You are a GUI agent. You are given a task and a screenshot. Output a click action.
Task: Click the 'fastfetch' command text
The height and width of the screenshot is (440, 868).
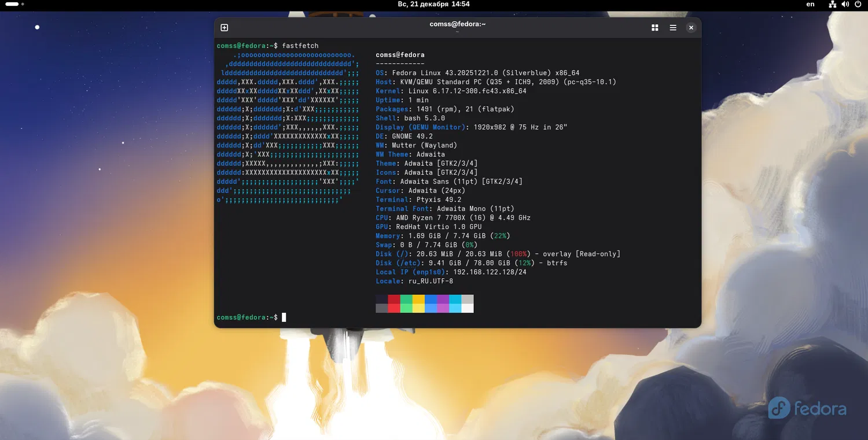click(x=300, y=46)
